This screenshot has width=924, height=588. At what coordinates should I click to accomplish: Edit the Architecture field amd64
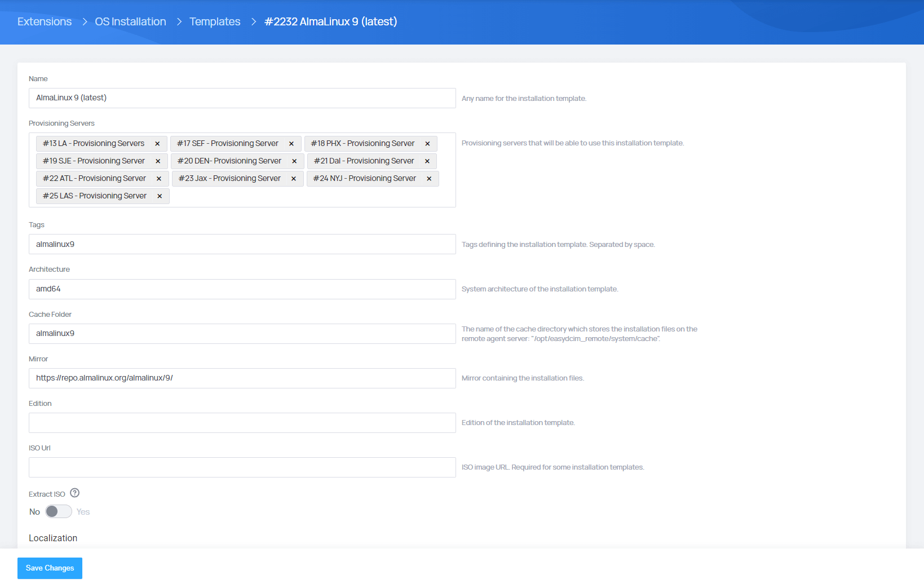click(x=242, y=289)
